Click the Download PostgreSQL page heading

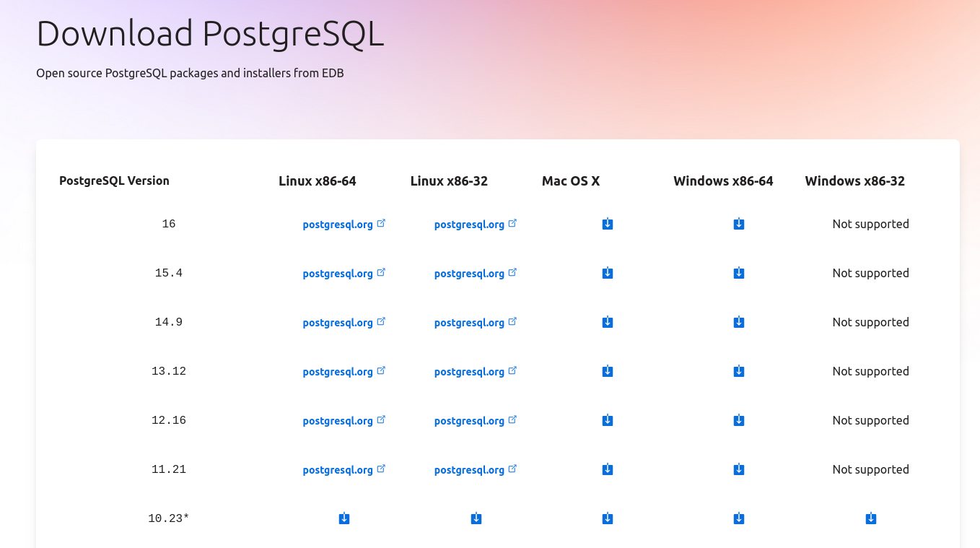[210, 34]
